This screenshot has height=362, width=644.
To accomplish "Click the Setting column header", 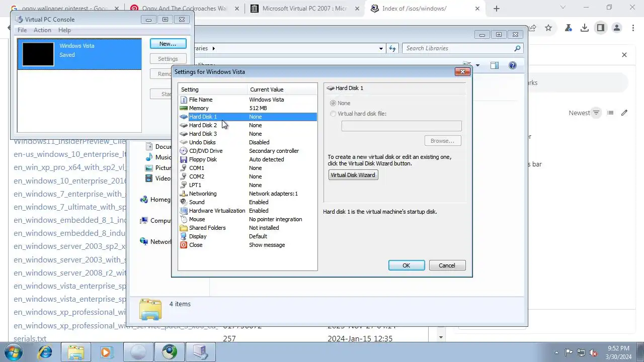I will (213, 89).
